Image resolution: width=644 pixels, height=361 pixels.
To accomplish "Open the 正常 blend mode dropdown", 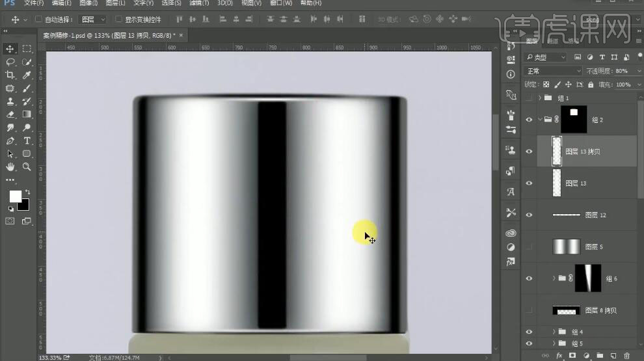I will pyautogui.click(x=553, y=71).
